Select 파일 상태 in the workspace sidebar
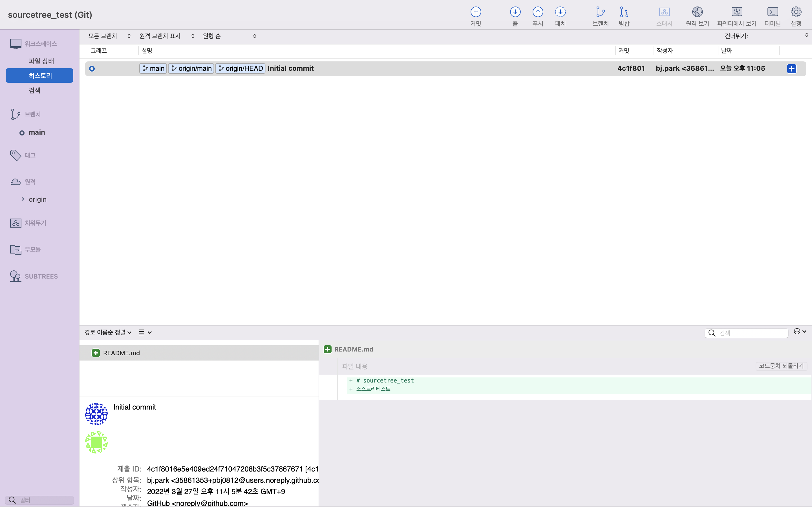This screenshot has height=507, width=812. click(41, 61)
